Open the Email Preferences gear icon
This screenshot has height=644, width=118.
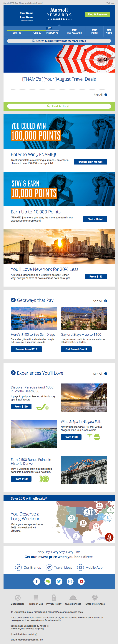[x=95, y=597]
